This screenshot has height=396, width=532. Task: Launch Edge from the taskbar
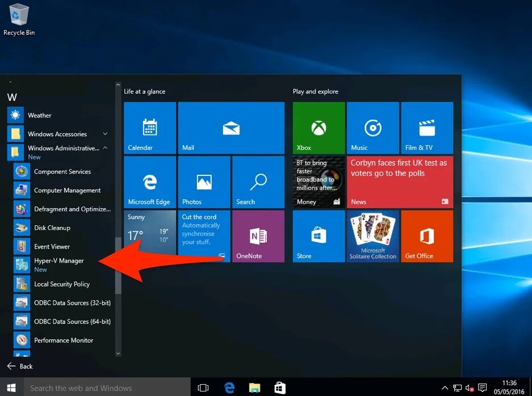click(x=229, y=387)
